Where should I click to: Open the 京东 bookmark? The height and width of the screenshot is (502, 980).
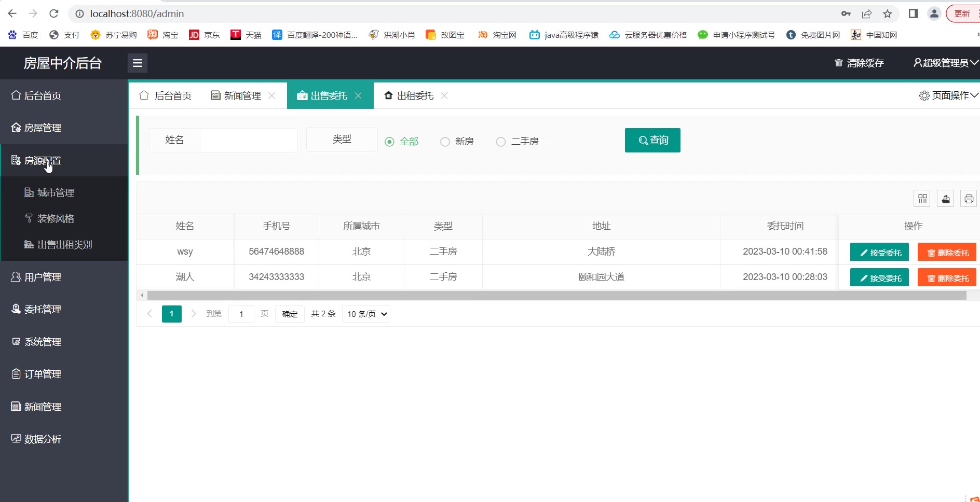[x=205, y=35]
